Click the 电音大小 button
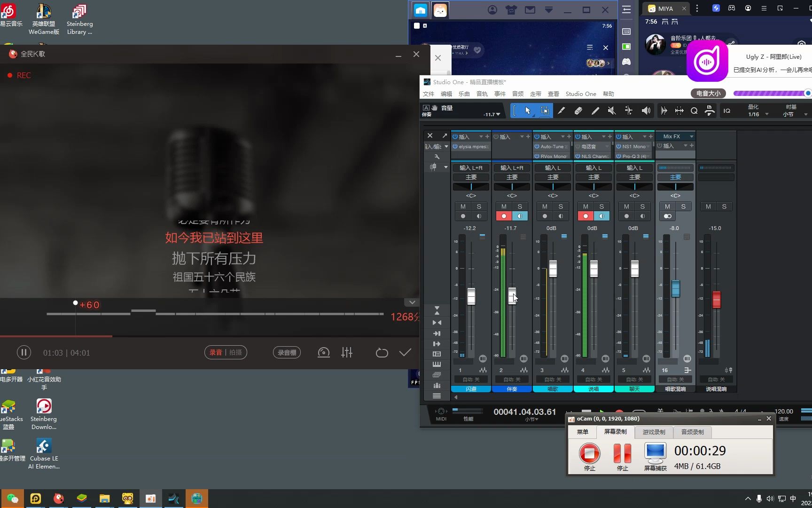This screenshot has width=812, height=508. pyautogui.click(x=708, y=93)
